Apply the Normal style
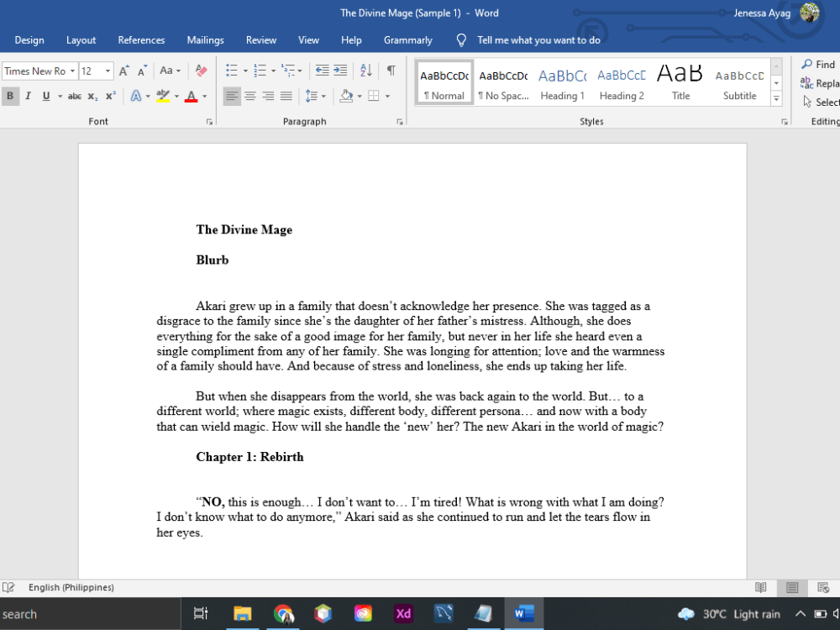The width and height of the screenshot is (840, 630). point(444,82)
